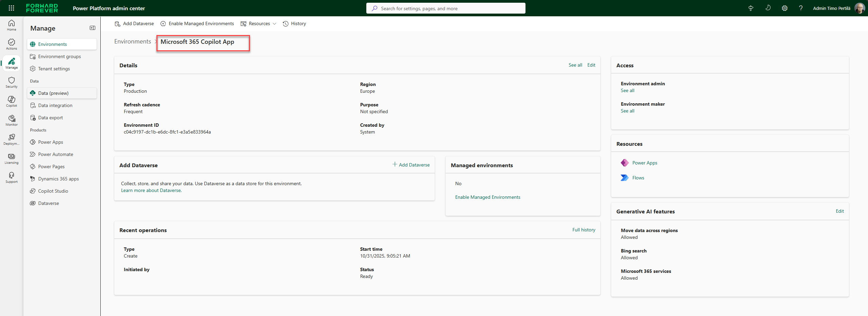868x316 pixels.
Task: Click the Home icon in left rail
Action: point(12,25)
